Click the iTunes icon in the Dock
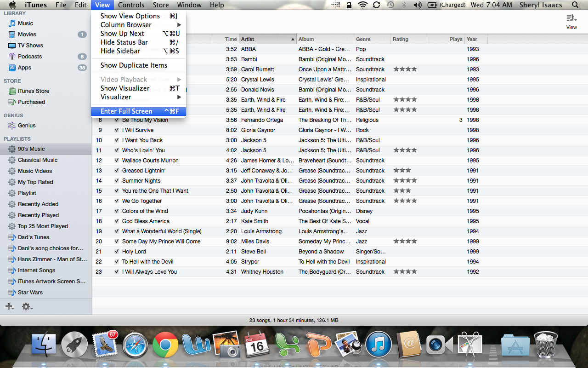Viewport: 588px width, 368px height. pos(379,345)
